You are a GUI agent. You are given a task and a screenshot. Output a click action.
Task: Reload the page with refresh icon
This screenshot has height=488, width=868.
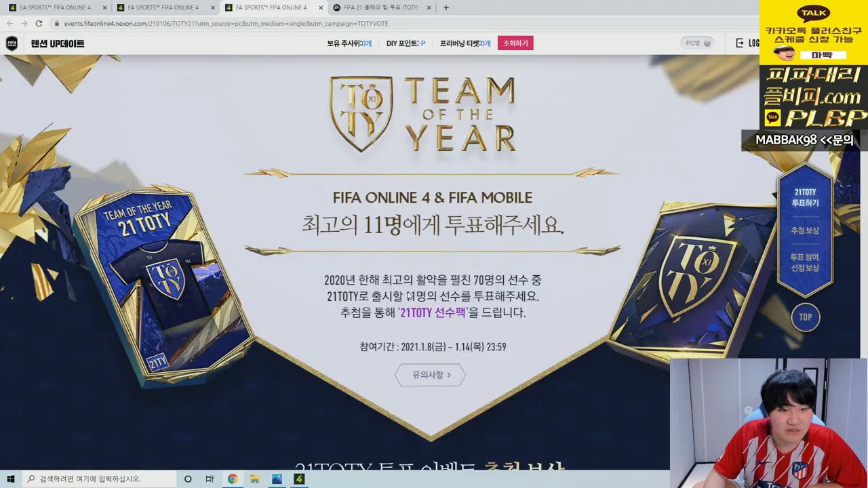click(x=39, y=23)
